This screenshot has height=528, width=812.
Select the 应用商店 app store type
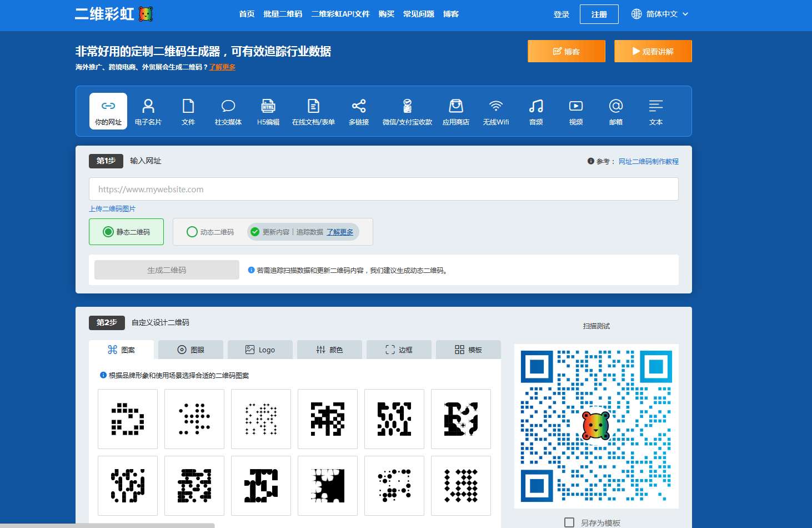coord(456,111)
